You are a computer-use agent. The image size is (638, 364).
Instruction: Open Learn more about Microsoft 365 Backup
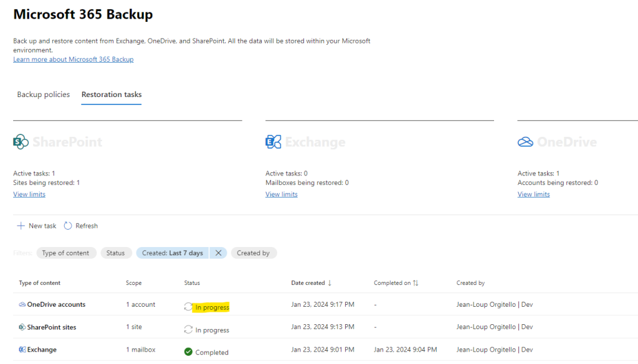tap(74, 59)
